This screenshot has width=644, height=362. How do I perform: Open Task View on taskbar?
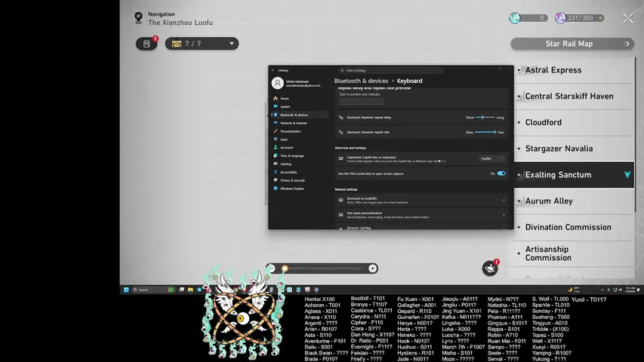click(x=181, y=290)
